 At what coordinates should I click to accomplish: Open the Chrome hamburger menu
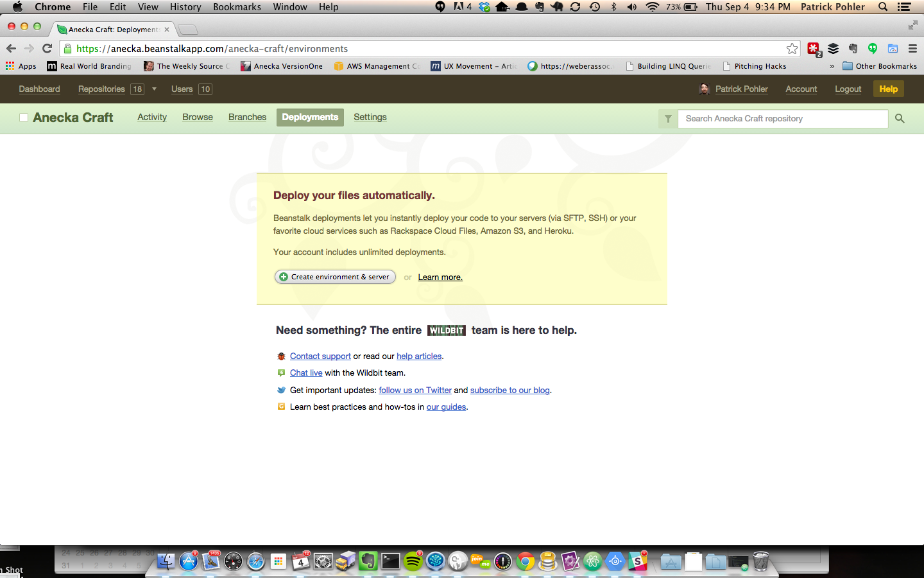912,48
